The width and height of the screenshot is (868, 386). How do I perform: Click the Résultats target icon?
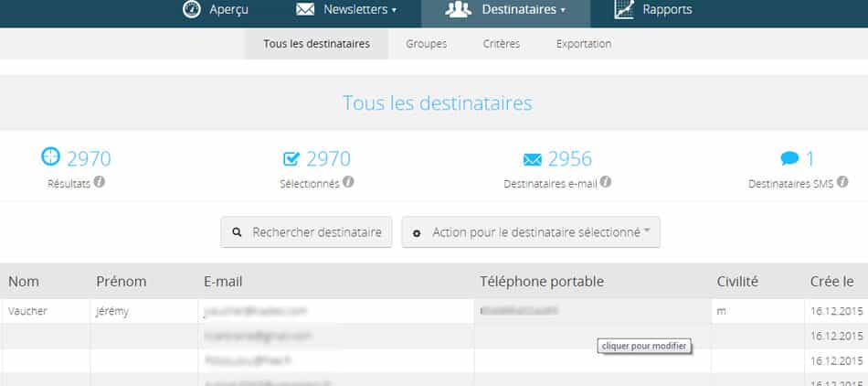click(50, 156)
